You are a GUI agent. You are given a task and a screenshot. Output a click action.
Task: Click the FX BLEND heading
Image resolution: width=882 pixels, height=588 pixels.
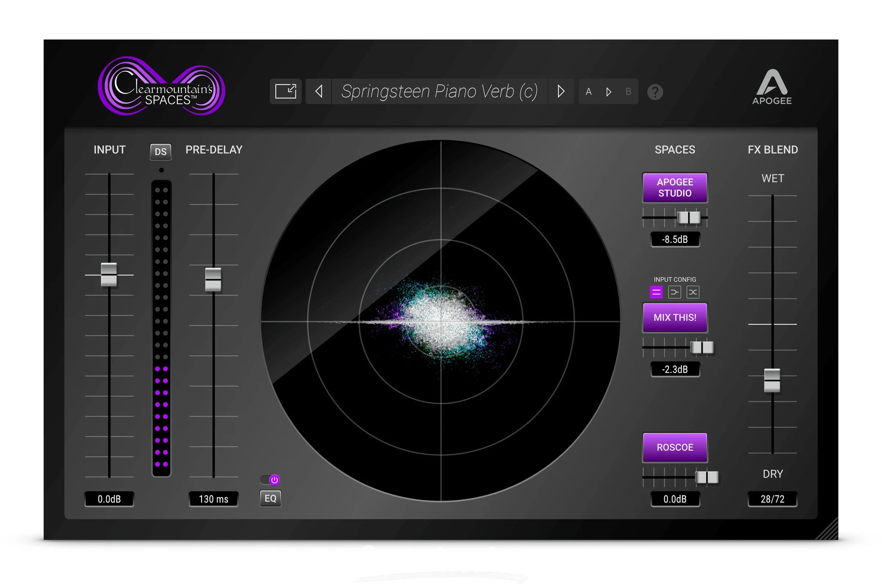click(773, 150)
